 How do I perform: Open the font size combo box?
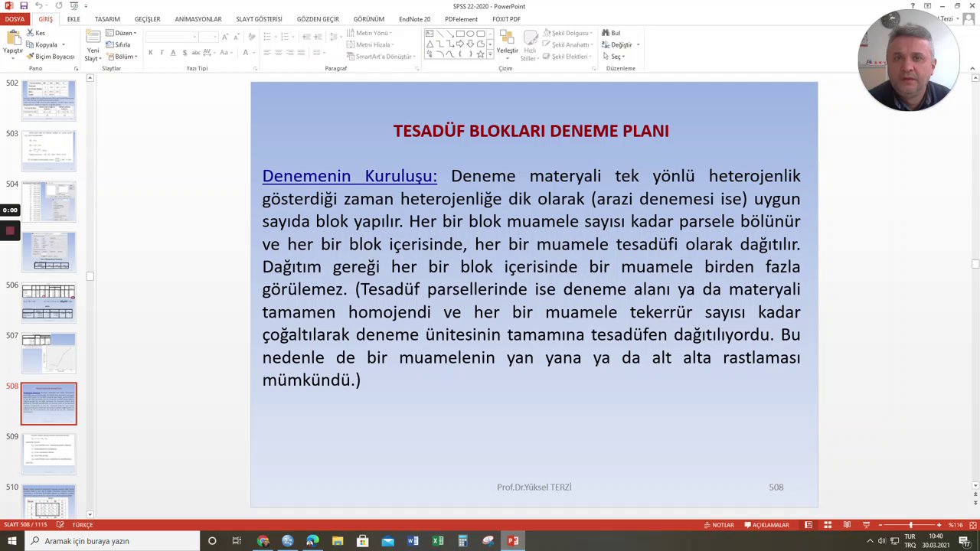208,37
